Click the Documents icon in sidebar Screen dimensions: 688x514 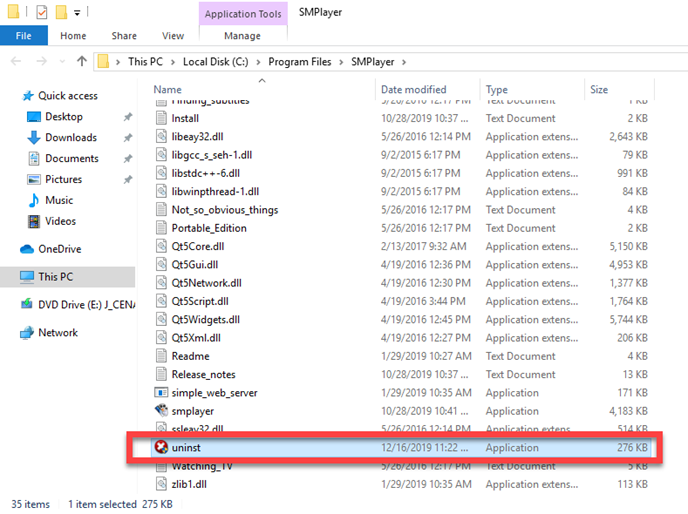pos(34,158)
